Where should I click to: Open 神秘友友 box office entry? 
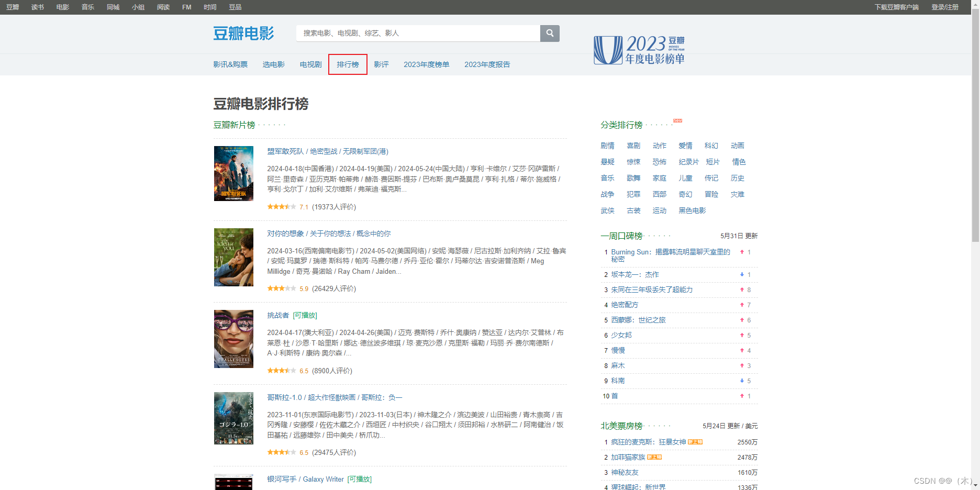pyautogui.click(x=625, y=472)
